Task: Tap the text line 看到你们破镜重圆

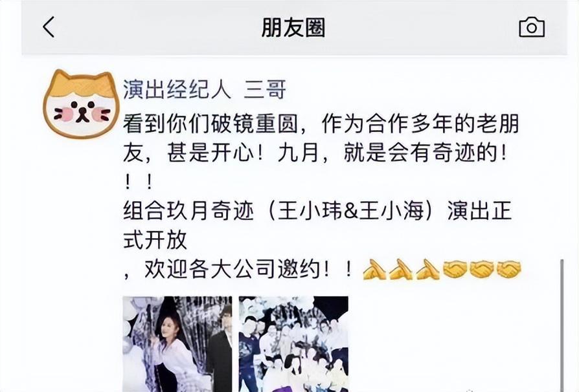Action: [210, 124]
